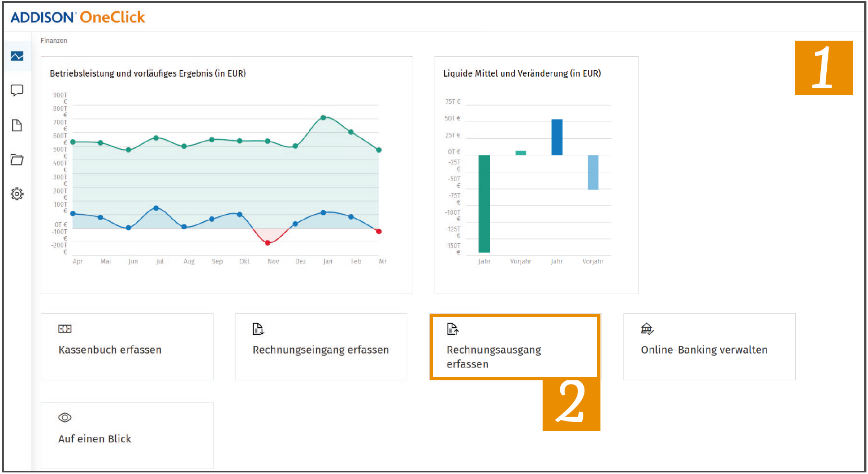Open Rechnungsausgang erfassen tile
The width and height of the screenshot is (868, 474).
click(515, 347)
